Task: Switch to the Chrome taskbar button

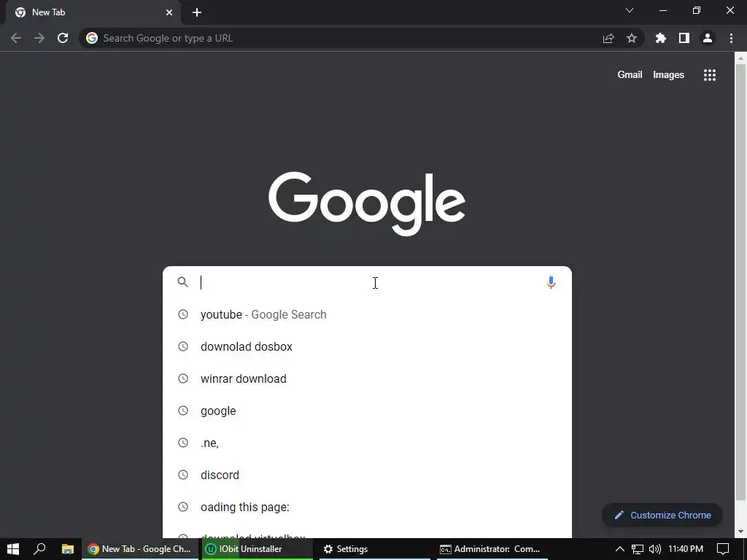Action: pyautogui.click(x=139, y=549)
